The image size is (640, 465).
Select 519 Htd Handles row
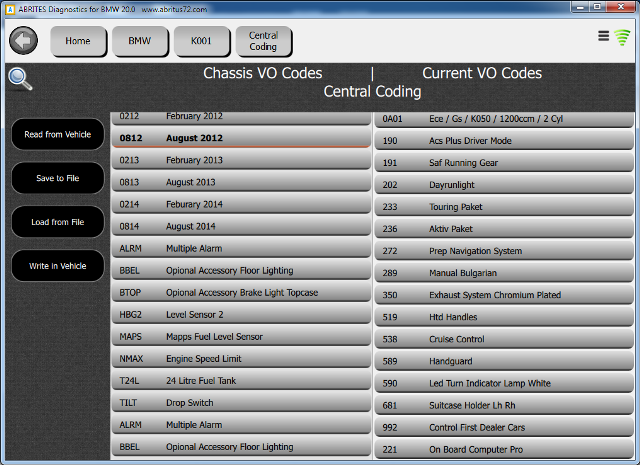click(504, 317)
